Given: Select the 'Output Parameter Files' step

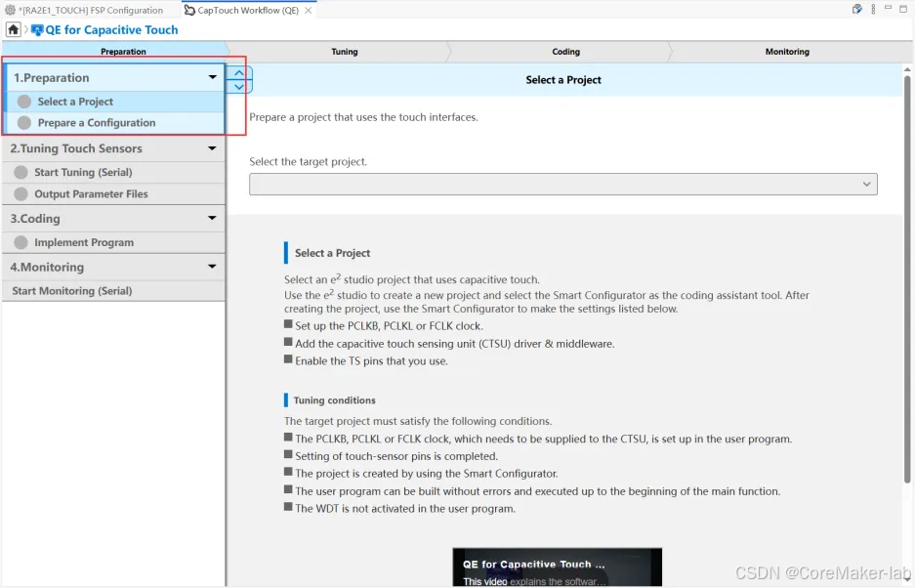Looking at the screenshot, I should click(x=113, y=193).
